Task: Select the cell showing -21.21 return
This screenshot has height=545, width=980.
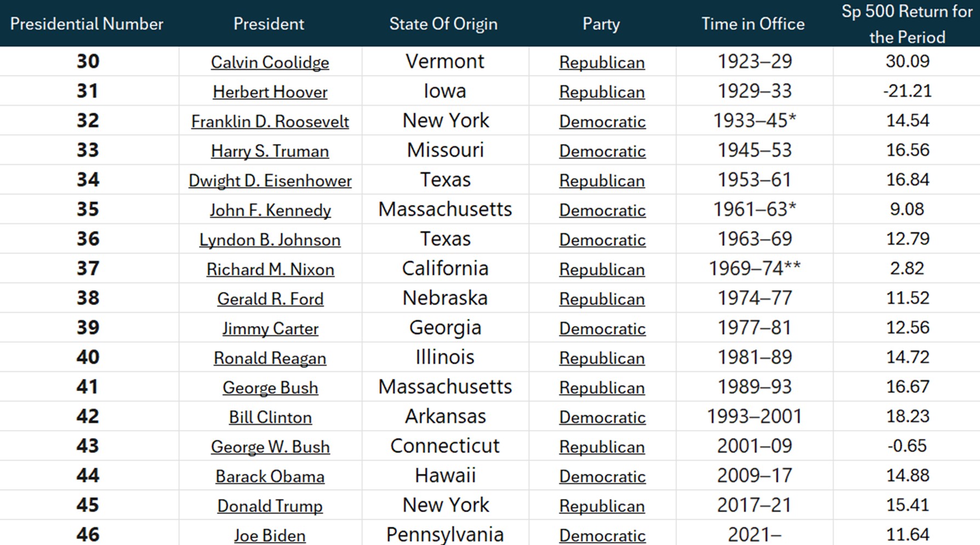Action: 907,91
